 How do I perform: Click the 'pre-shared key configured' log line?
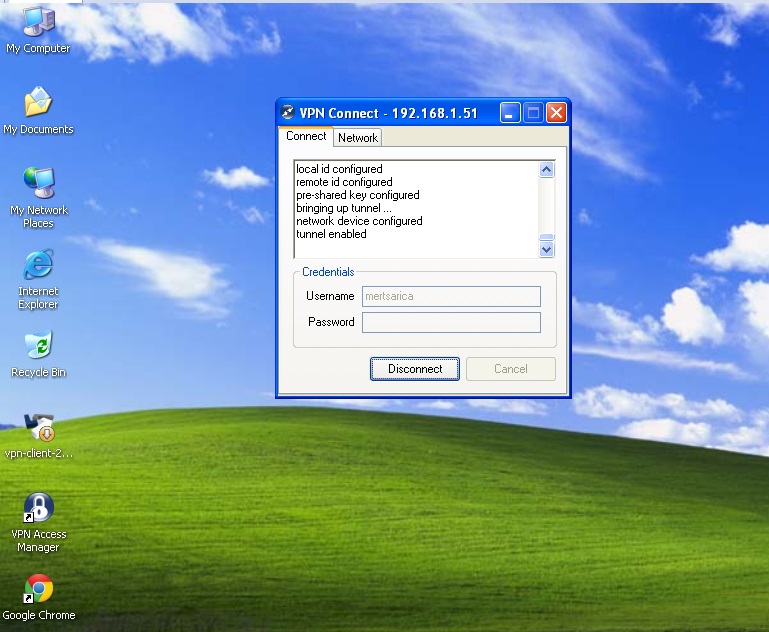[x=358, y=195]
